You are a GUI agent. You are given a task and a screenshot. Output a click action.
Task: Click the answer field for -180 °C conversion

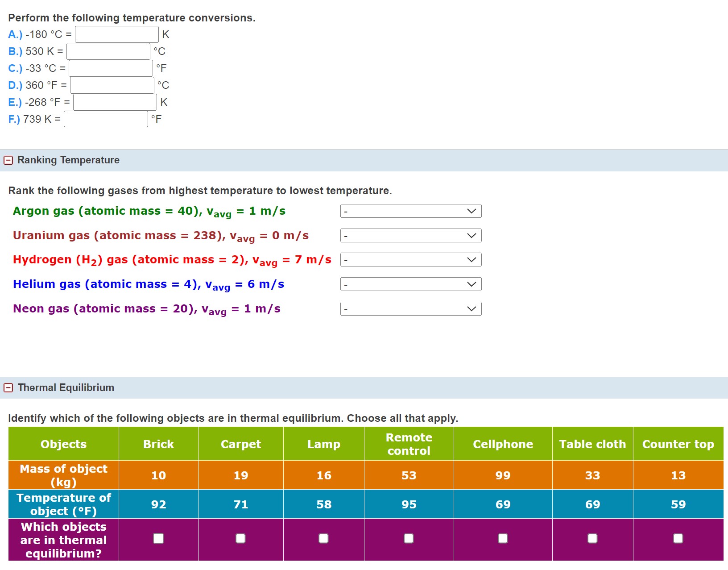coord(116,34)
